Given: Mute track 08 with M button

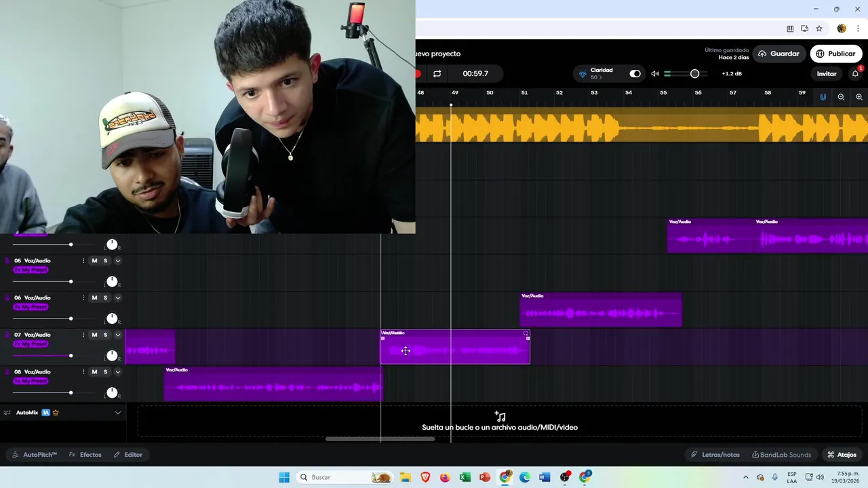Looking at the screenshot, I should point(94,371).
